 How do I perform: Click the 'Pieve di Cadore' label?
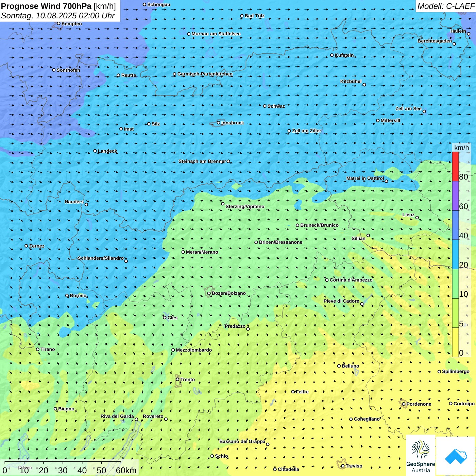coord(341,301)
